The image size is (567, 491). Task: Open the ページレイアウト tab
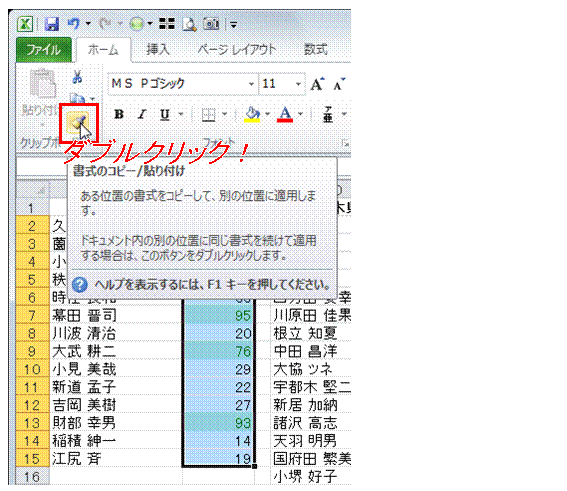(x=237, y=50)
